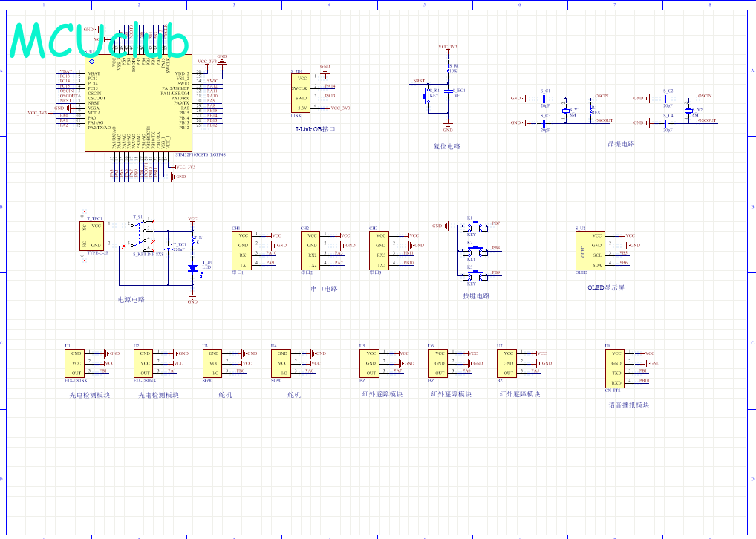This screenshot has width=756, height=539.
Task: Click the S_JD1 J-Link connector block
Action: (x=301, y=93)
